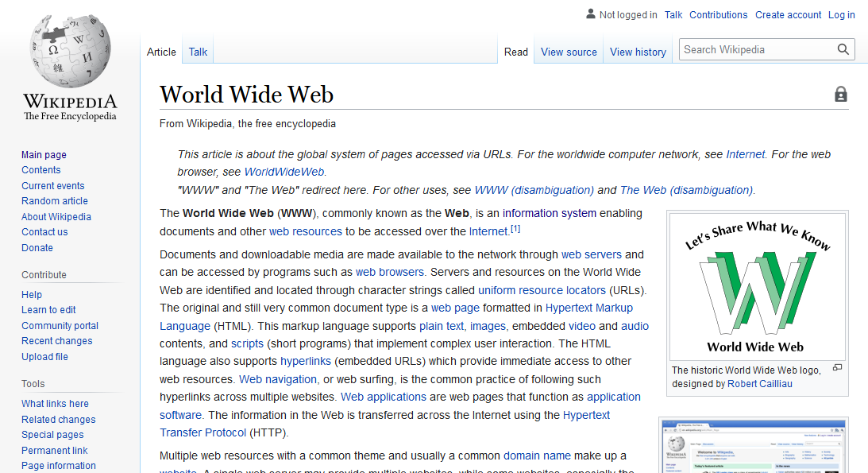Open About Wikipedia link
The image size is (868, 473).
click(56, 216)
